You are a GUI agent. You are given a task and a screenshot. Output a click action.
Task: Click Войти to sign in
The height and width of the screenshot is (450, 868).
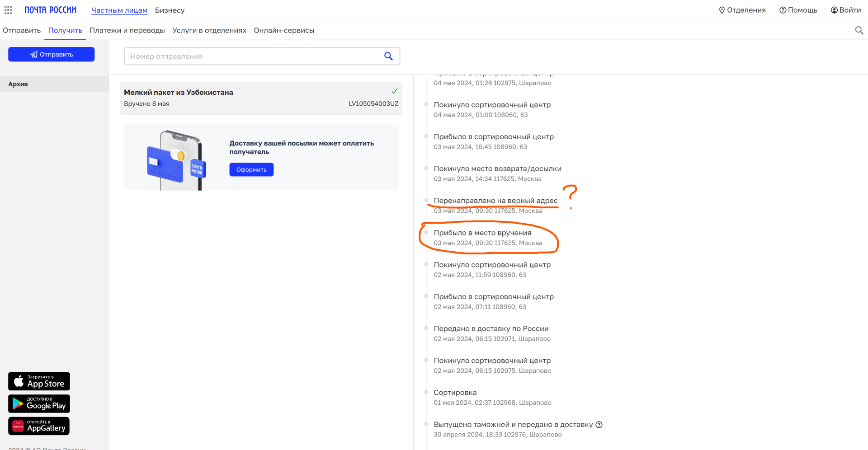(x=846, y=10)
